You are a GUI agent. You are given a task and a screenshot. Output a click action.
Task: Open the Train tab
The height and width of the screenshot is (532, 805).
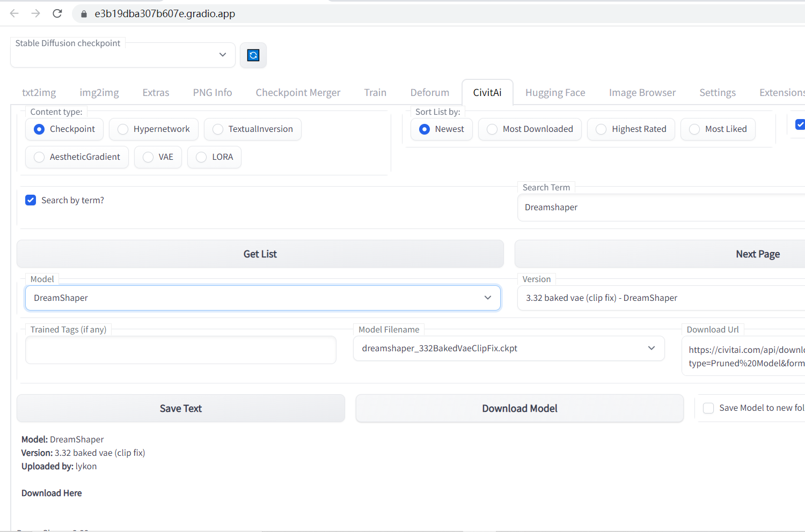tap(375, 93)
